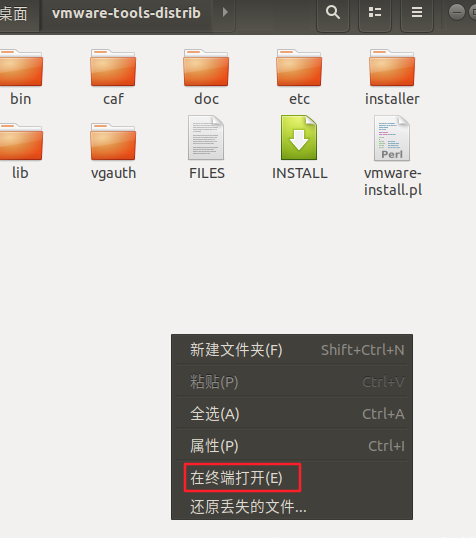Screen dimensions: 476x538
Task: Open the hamburger menu button
Action: [x=417, y=14]
